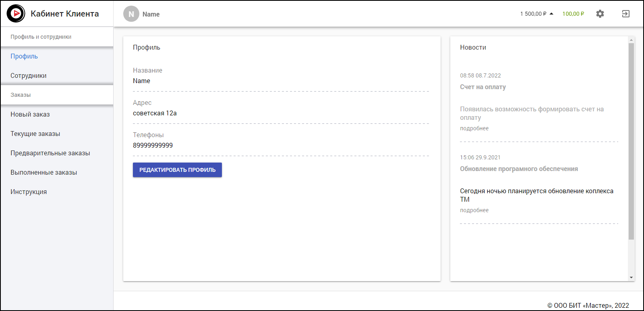Viewport: 644px width, 311px height.
Task: Log out using the exit icon
Action: (625, 14)
